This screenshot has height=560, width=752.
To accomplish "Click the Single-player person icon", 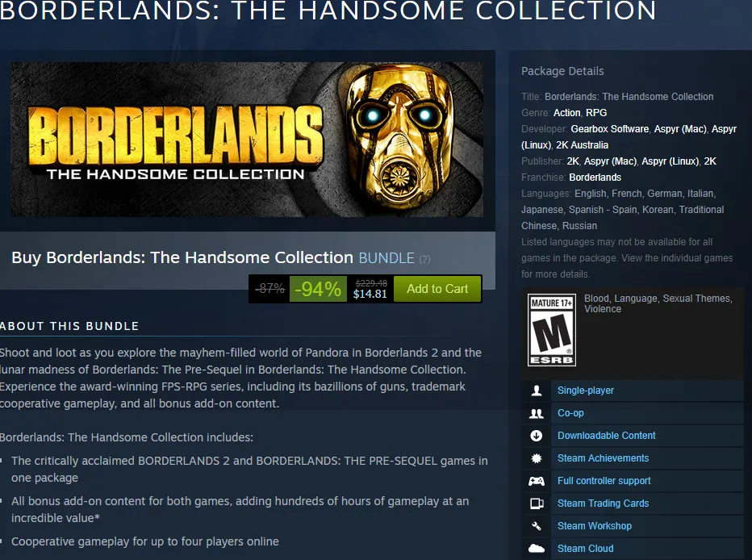I will pyautogui.click(x=537, y=391).
